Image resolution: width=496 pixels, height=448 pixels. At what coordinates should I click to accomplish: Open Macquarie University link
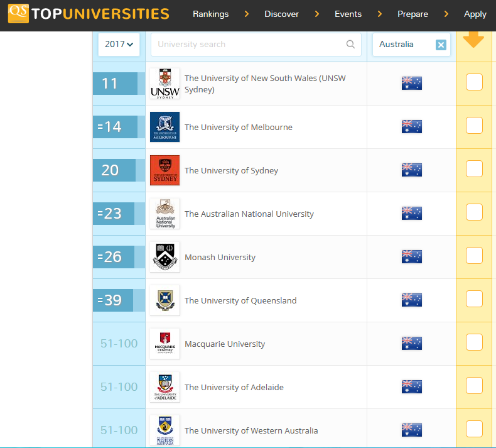225,344
